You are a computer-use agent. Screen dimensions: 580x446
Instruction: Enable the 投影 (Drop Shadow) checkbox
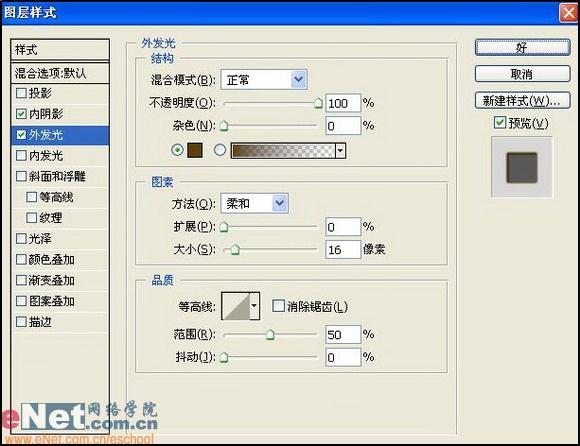[x=21, y=93]
